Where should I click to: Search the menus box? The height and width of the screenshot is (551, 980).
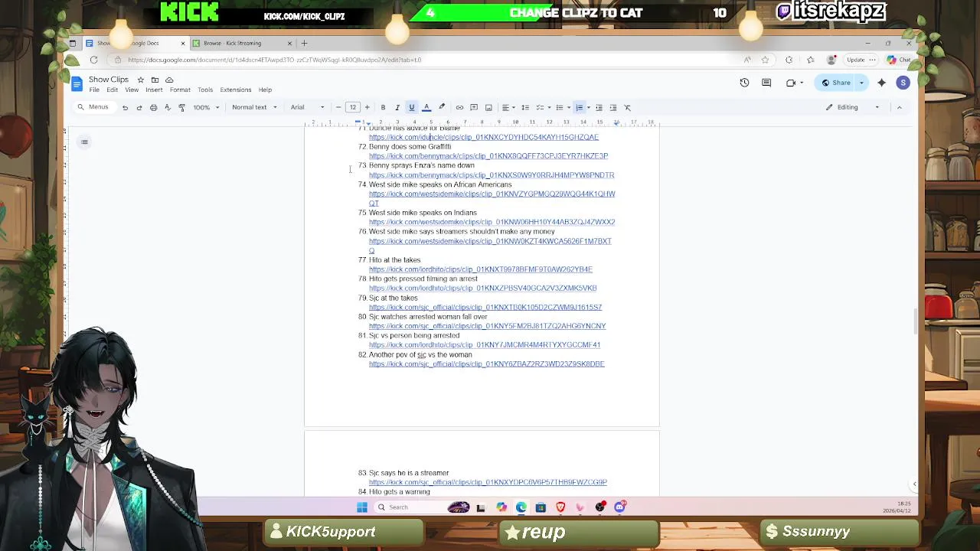pos(93,107)
